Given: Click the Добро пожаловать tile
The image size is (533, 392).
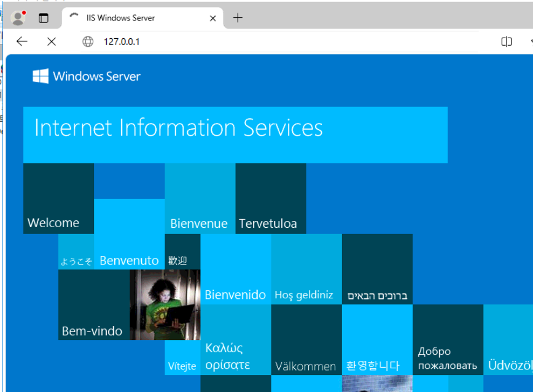Looking at the screenshot, I should click(x=448, y=340).
